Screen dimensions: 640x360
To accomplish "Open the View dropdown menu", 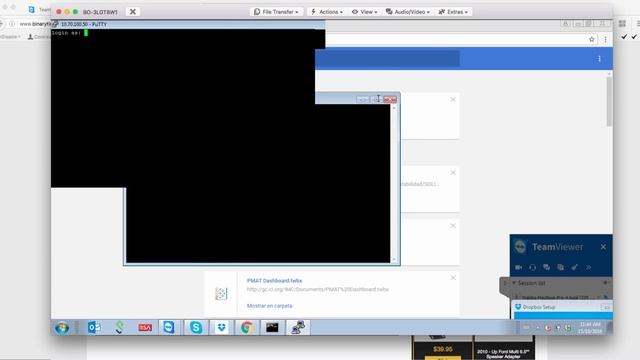I will (x=364, y=12).
